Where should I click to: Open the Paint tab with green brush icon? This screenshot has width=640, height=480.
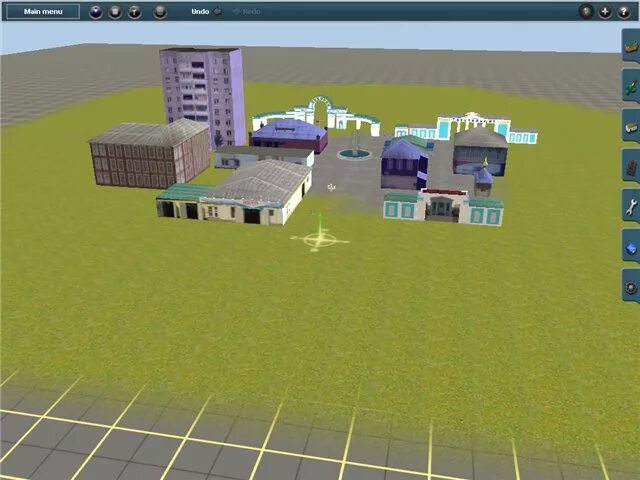coord(631,86)
